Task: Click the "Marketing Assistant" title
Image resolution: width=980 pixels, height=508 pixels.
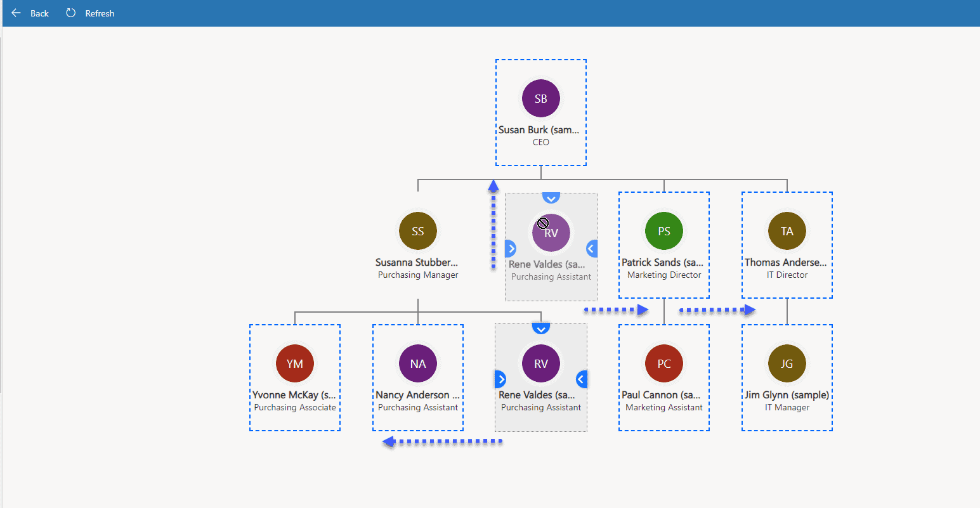Action: (664, 408)
